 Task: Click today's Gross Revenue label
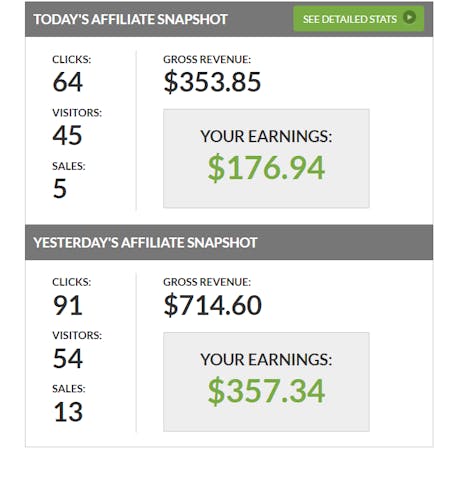tap(207, 60)
